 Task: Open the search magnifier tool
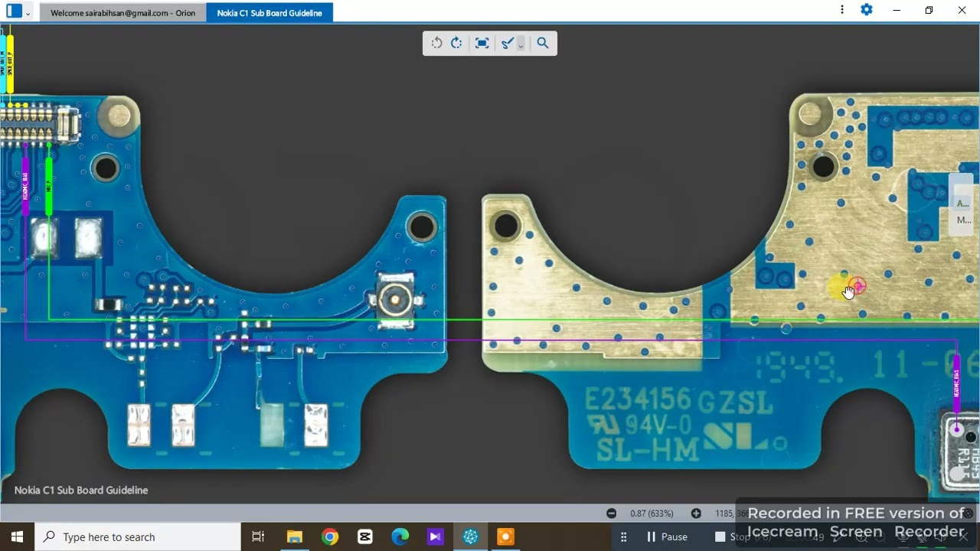coord(543,43)
